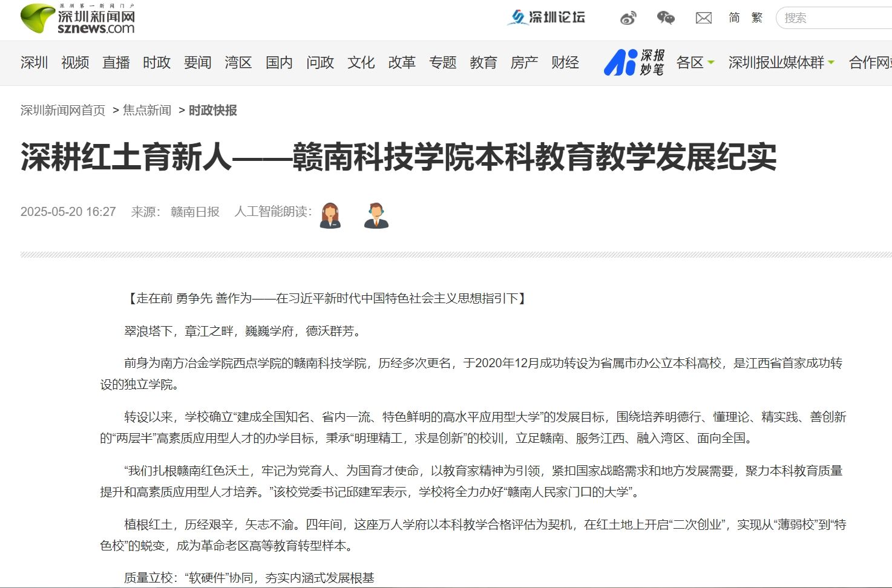
Task: Open the WeChat icon in header
Action: click(x=666, y=18)
